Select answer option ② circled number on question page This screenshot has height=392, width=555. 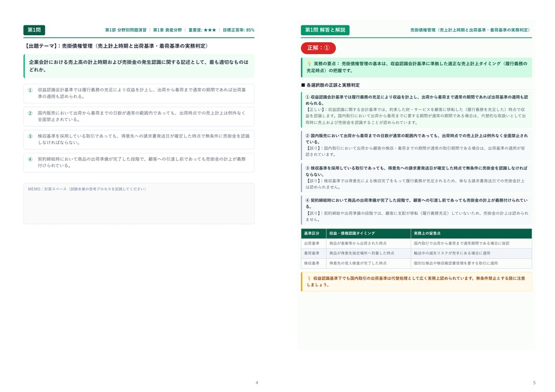point(30,113)
